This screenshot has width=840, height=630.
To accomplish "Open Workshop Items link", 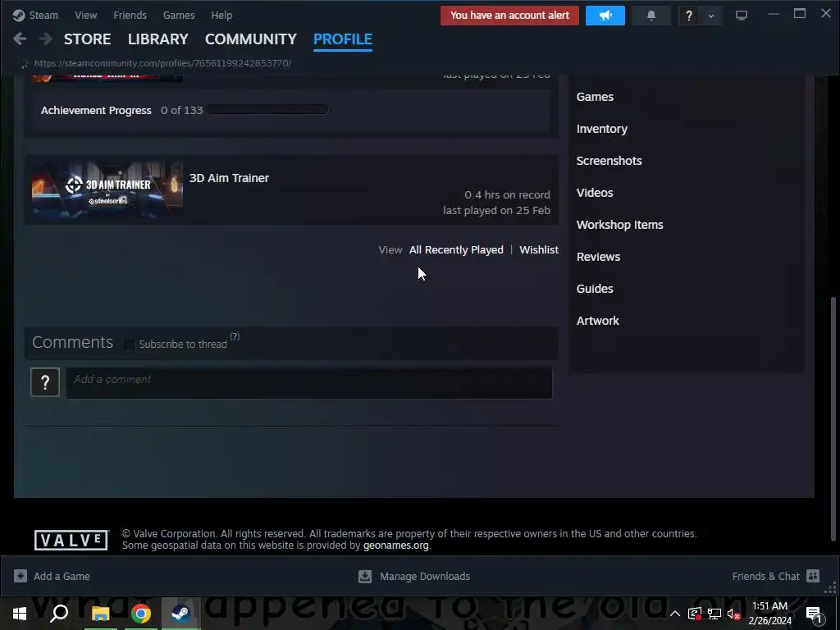I will [x=620, y=225].
